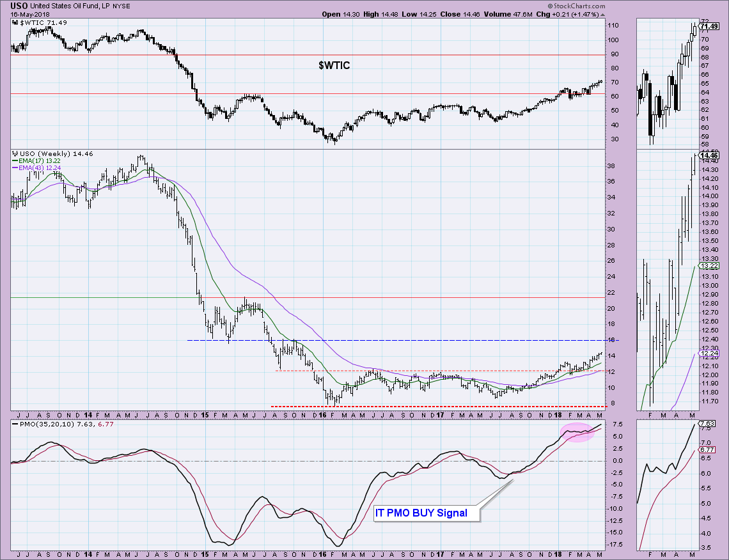The width and height of the screenshot is (729, 560).
Task: Click the '$WTIC 71.49' legend entry
Action: tap(39, 22)
